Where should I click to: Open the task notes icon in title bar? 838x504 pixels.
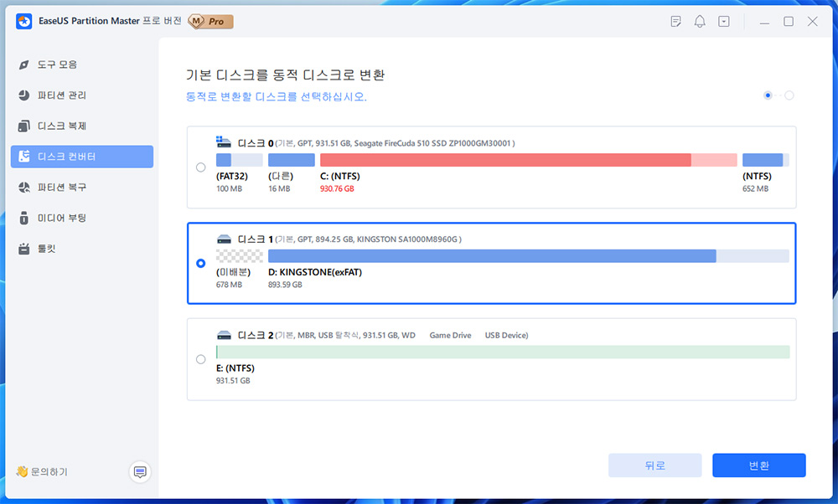[x=675, y=22]
